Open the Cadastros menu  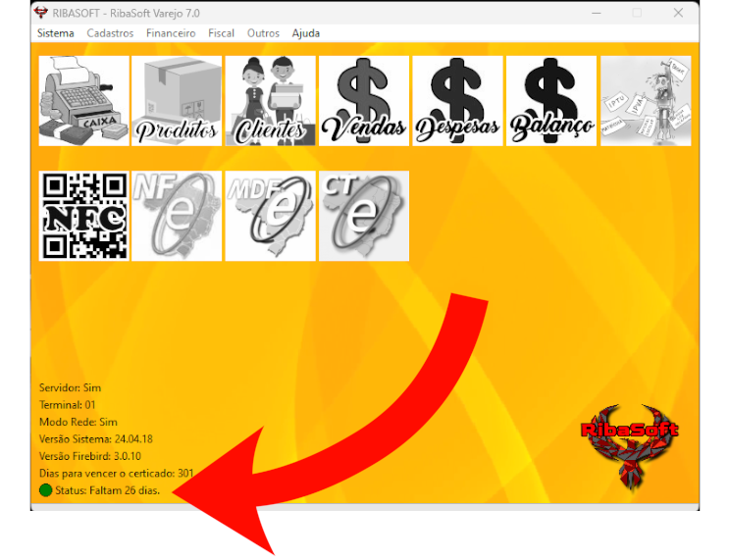tap(110, 33)
